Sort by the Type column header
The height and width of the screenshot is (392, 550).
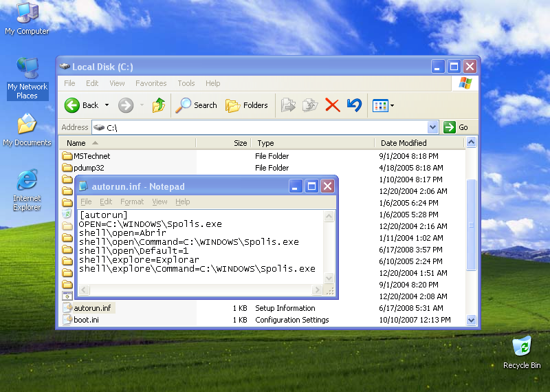(313, 143)
